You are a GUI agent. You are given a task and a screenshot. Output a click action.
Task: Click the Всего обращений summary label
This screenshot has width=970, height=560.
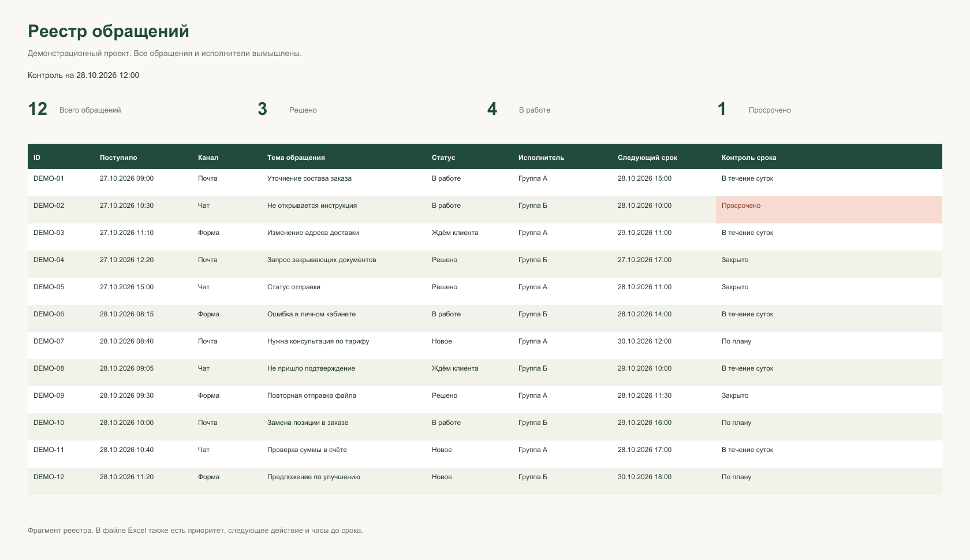pyautogui.click(x=90, y=110)
